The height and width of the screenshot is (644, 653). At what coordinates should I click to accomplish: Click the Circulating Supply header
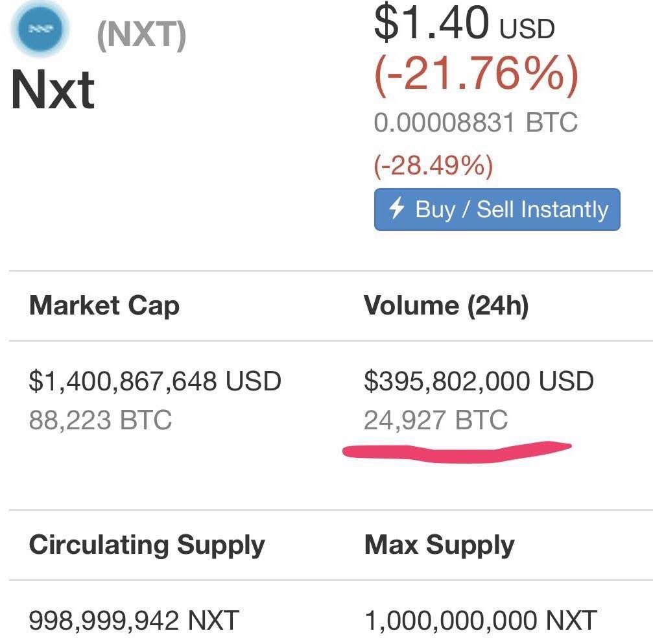(x=147, y=545)
